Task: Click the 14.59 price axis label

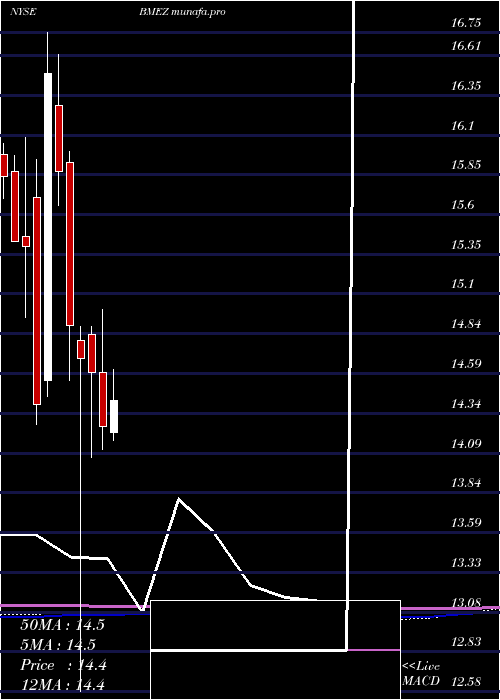Action: click(466, 364)
